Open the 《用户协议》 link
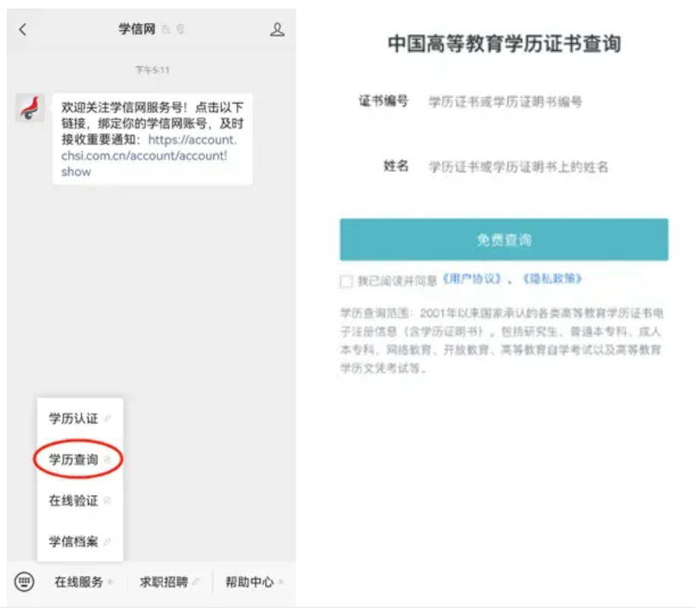Image resolution: width=695 pixels, height=616 pixels. [x=472, y=279]
